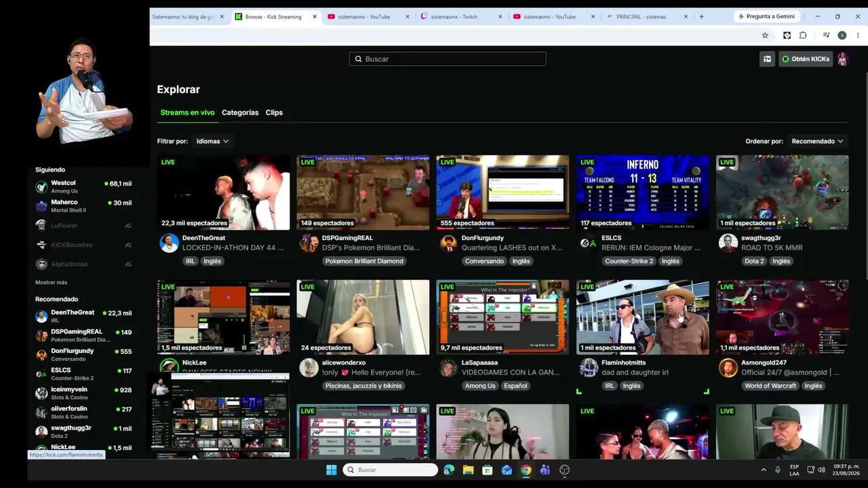Screen dimensions: 868x488
Task: Launch Microsoft Edge from the taskbar
Action: (x=449, y=470)
